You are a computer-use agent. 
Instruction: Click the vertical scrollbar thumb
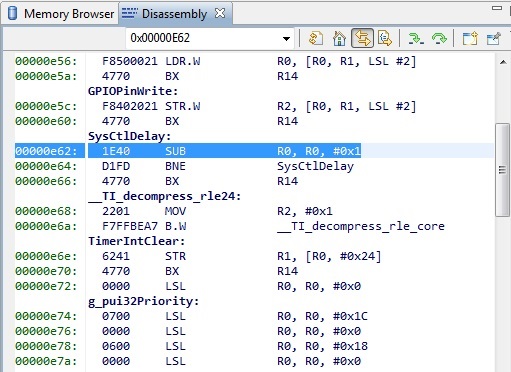tap(502, 170)
